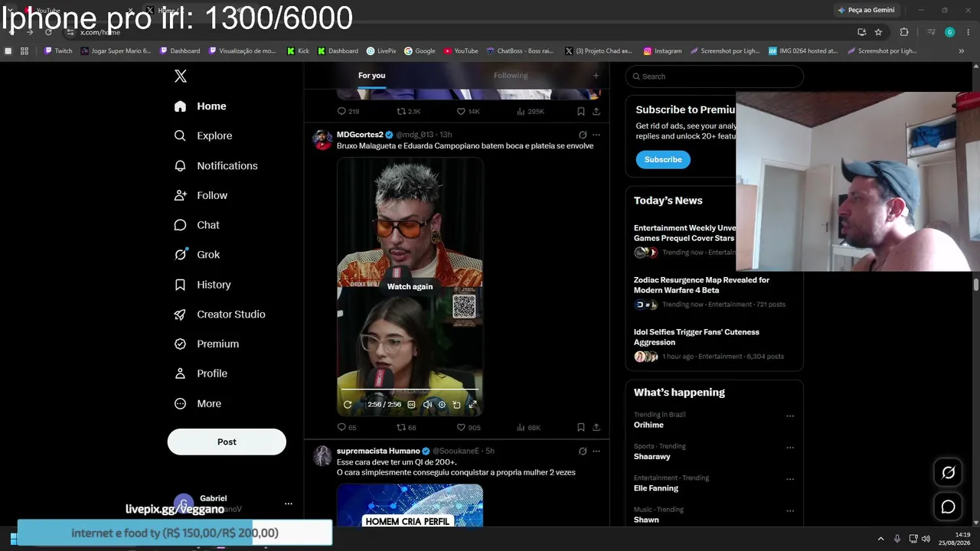View analytics of the 295K views post
This screenshot has height=551, width=980.
530,112
